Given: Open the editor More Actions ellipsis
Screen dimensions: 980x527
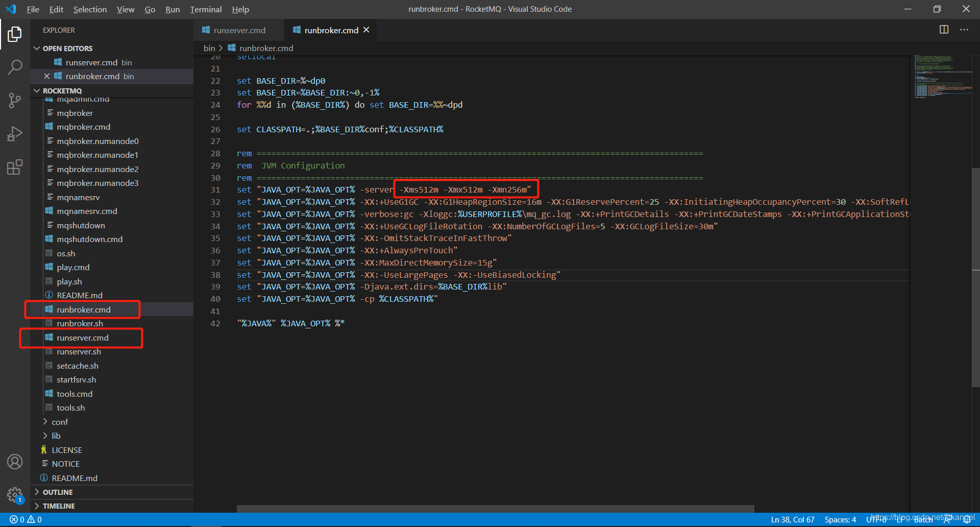Looking at the screenshot, I should tap(964, 30).
